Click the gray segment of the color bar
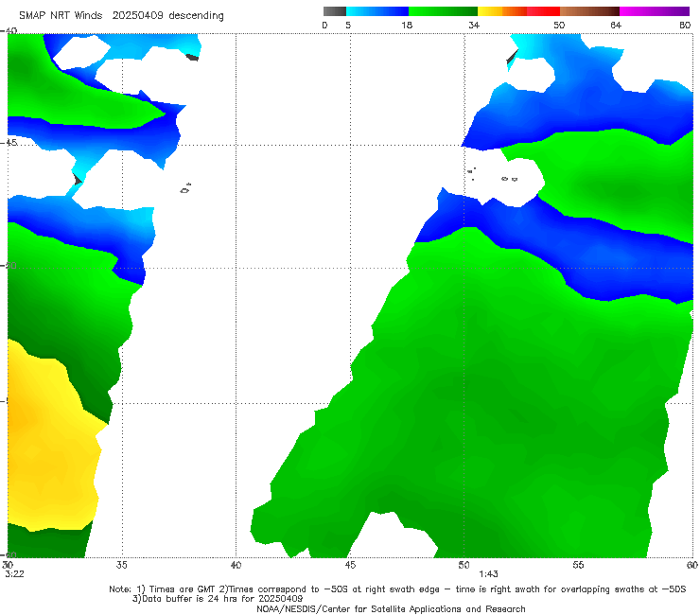 335,11
